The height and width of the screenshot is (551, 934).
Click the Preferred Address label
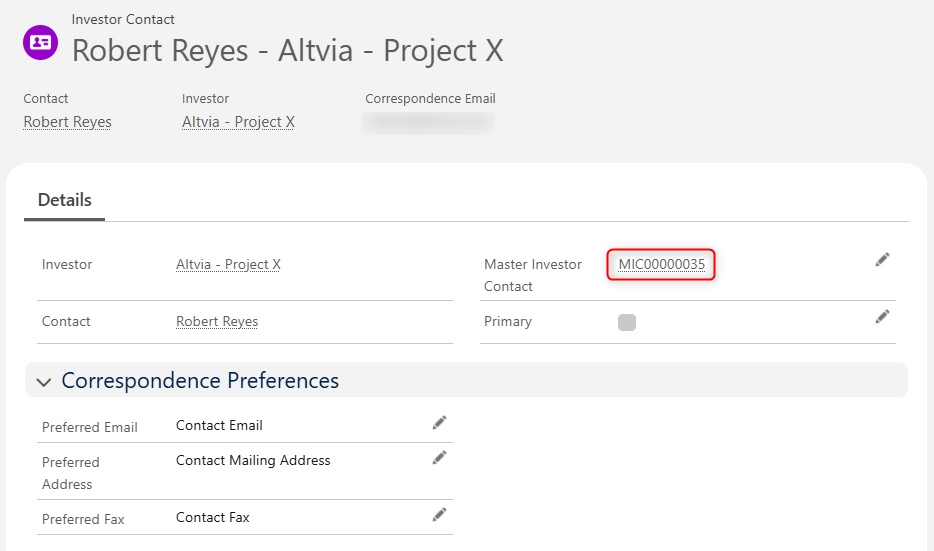coord(70,473)
